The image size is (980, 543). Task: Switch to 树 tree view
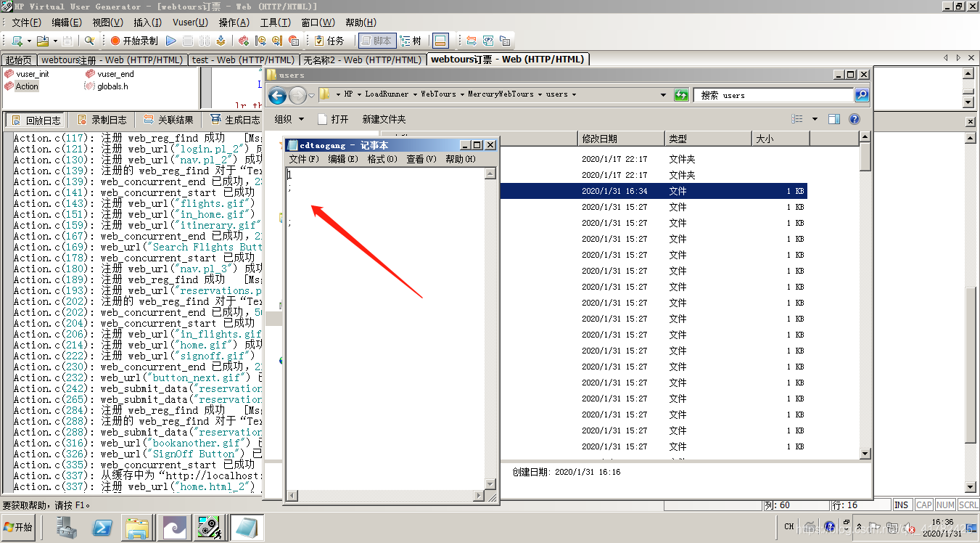click(411, 41)
